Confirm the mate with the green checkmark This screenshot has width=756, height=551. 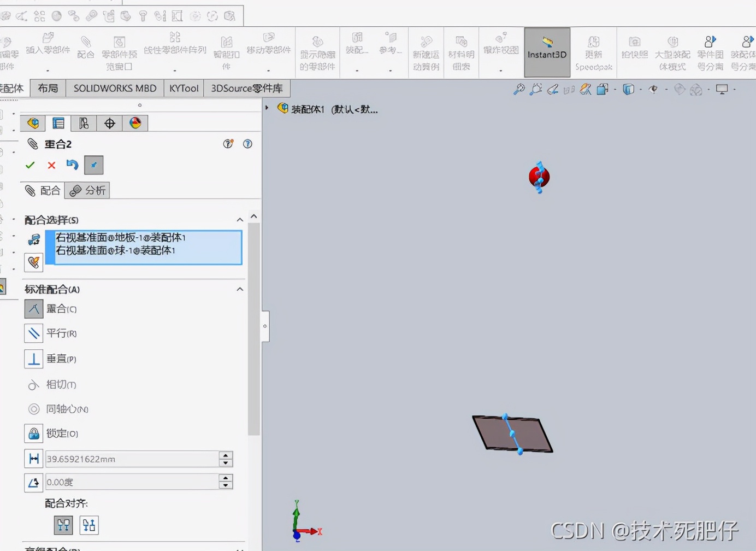pyautogui.click(x=30, y=165)
